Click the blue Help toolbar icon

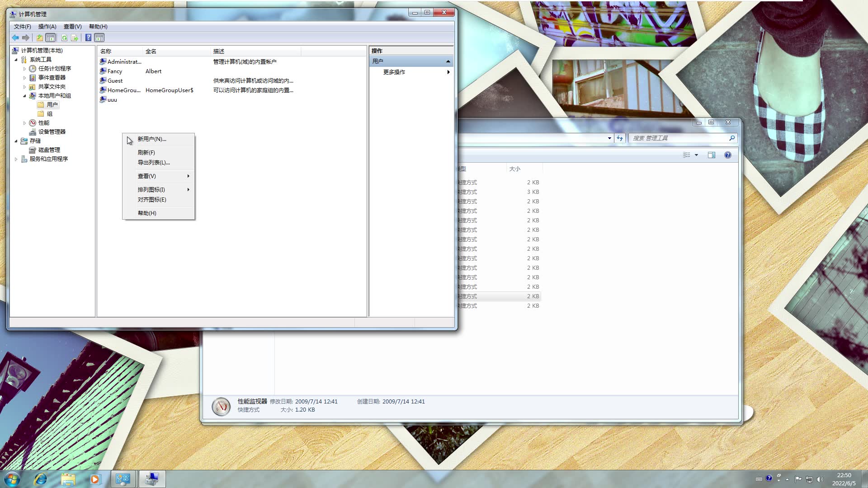88,38
